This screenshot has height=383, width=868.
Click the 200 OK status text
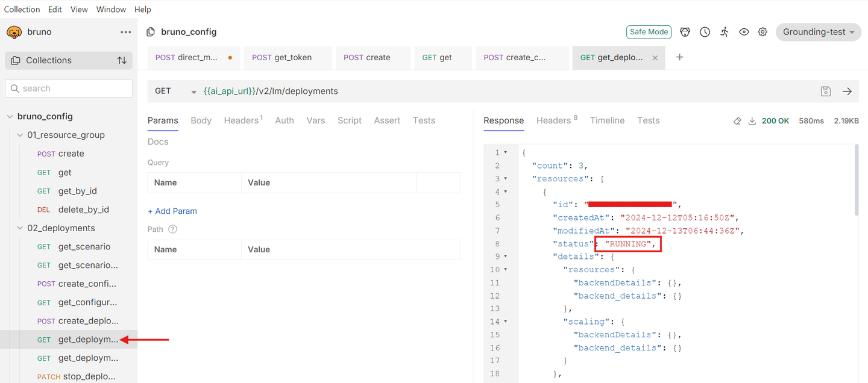pyautogui.click(x=775, y=121)
